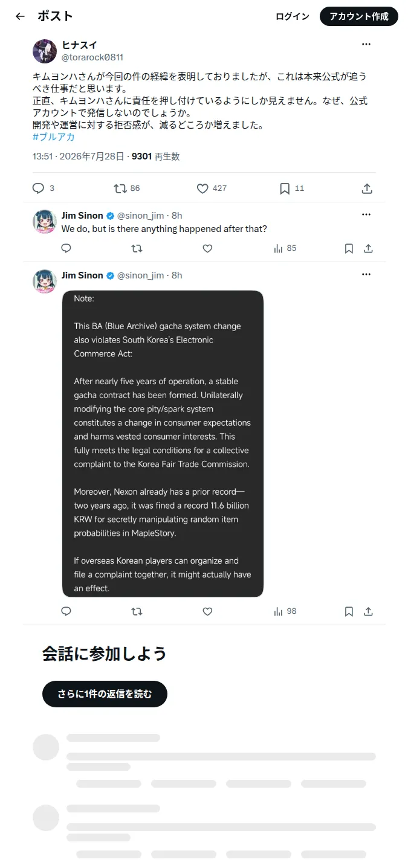The width and height of the screenshot is (408, 868).
Task: Open the #ブルアカ hashtag
Action: 54,137
